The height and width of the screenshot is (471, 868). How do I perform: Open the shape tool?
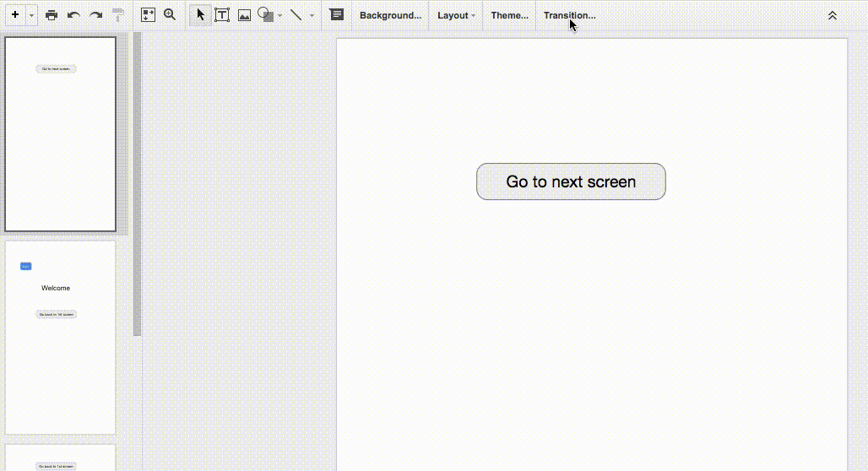266,15
